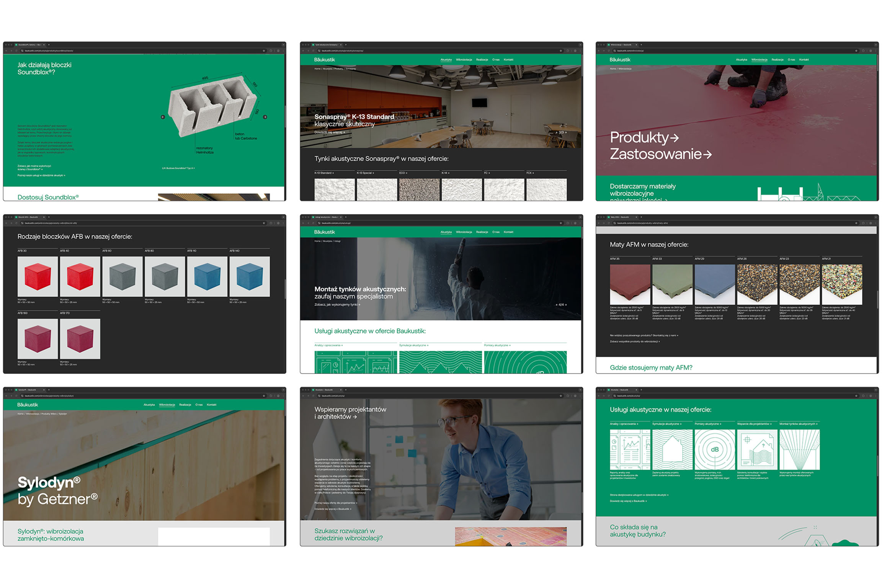The width and height of the screenshot is (882, 588).
Task: Click next arrow beside the Soundblox block image
Action: pyautogui.click(x=265, y=117)
